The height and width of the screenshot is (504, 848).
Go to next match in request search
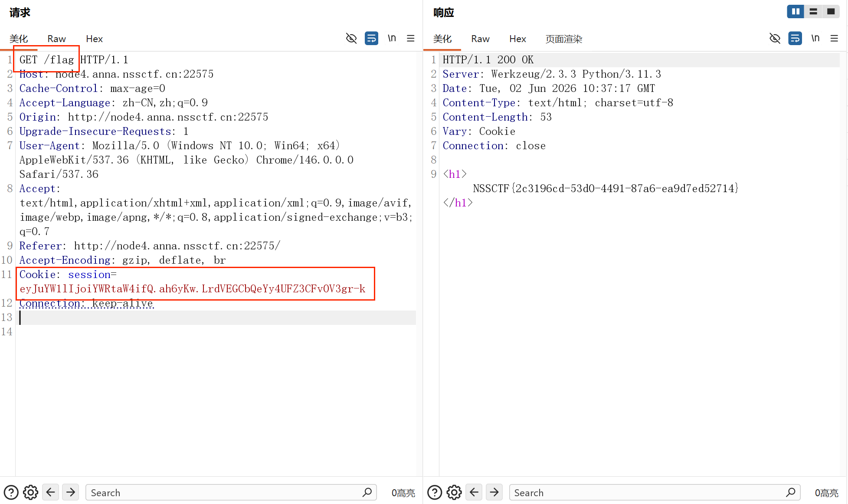tap(71, 492)
